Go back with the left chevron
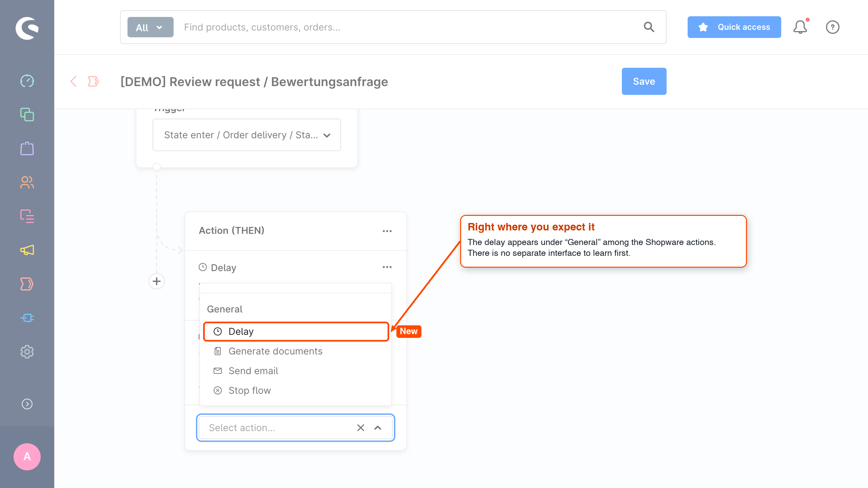The width and height of the screenshot is (868, 488). point(73,81)
